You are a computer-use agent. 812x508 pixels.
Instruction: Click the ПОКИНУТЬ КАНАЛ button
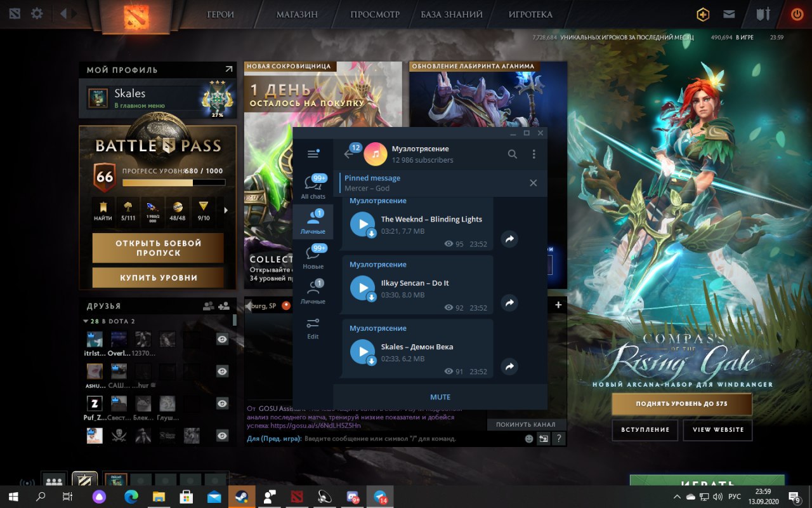click(526, 424)
